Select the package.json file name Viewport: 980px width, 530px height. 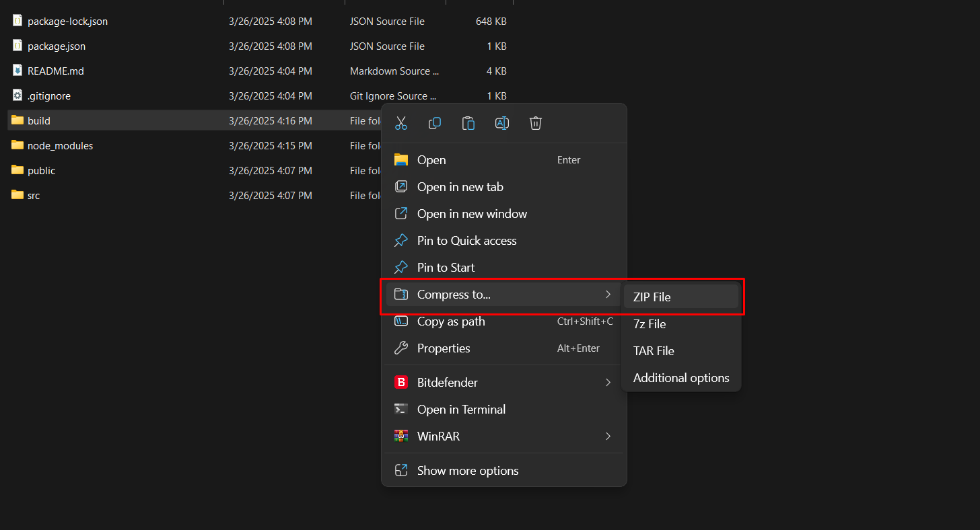tap(57, 46)
